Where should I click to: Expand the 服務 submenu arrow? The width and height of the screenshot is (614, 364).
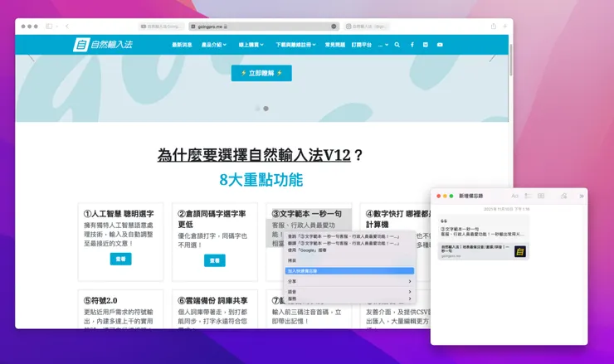pos(410,298)
